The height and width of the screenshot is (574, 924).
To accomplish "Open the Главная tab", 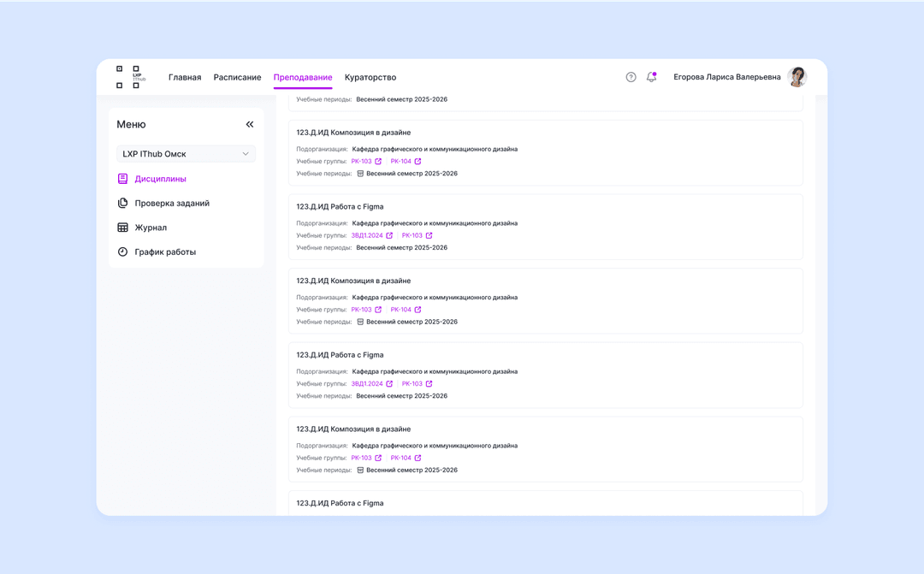I will pyautogui.click(x=185, y=77).
